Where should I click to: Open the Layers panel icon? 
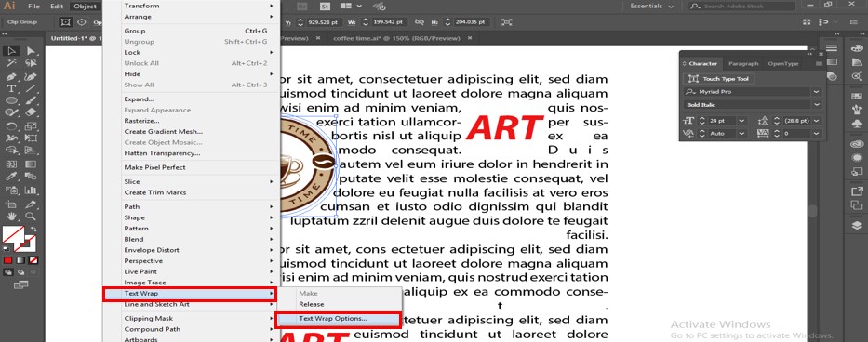[x=857, y=225]
